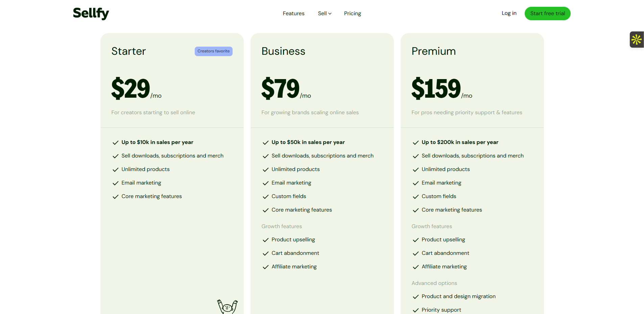This screenshot has height=314, width=644.
Task: Open the Sell menu chevron
Action: click(x=330, y=14)
